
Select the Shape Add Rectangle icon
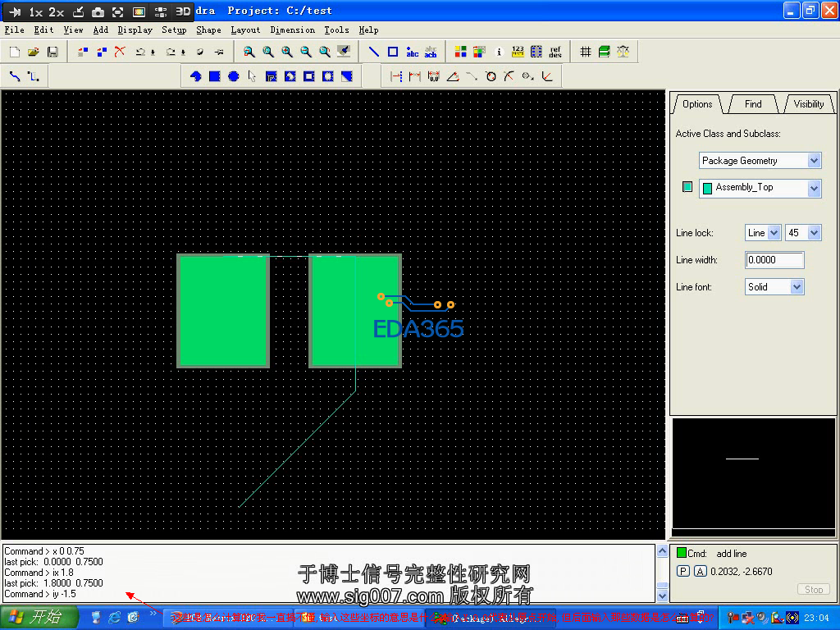pyautogui.click(x=214, y=76)
